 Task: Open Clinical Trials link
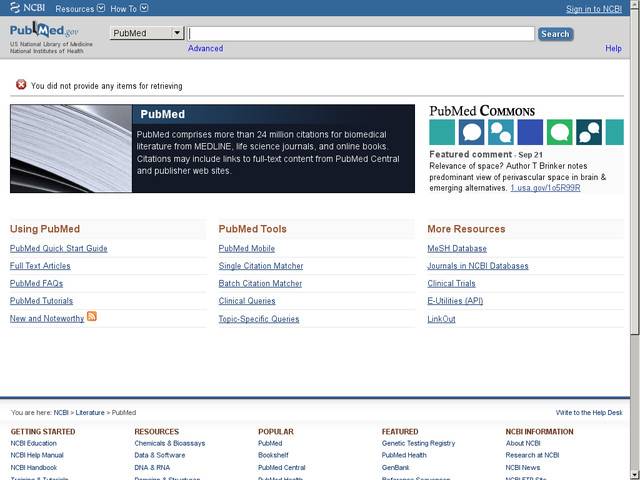click(451, 283)
